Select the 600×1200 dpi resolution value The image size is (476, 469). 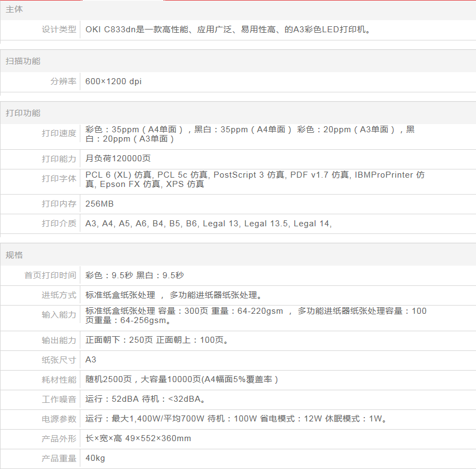coord(114,81)
